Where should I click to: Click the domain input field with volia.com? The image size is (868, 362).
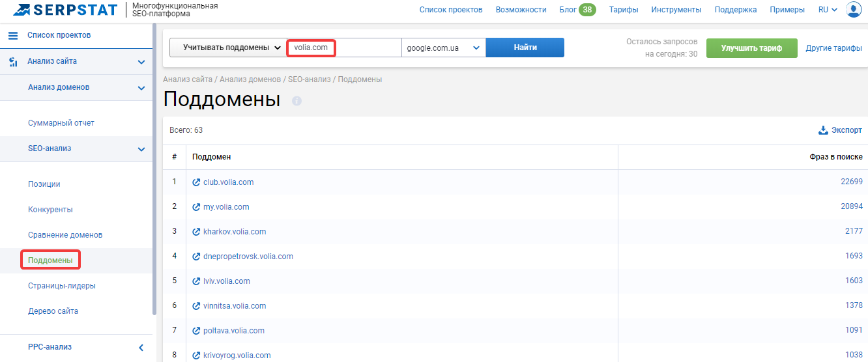click(x=344, y=48)
